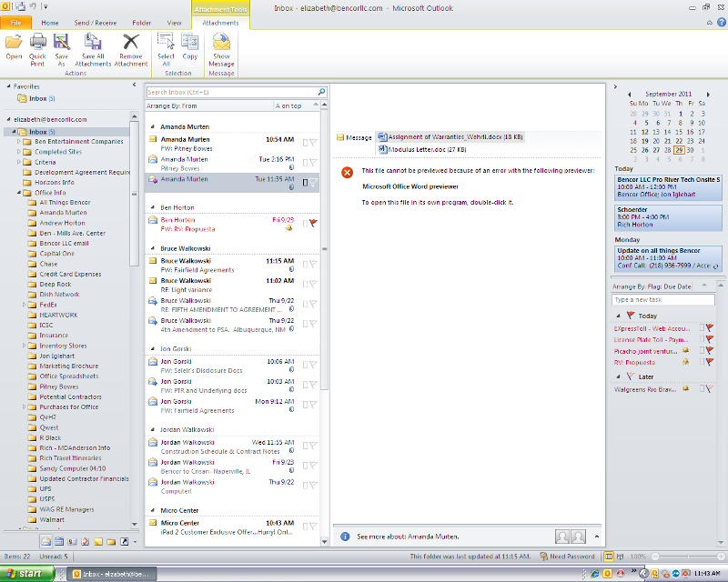The height and width of the screenshot is (582, 728).
Task: Toggle category box on Amanda Murten 10:54 AM
Action: pos(305,143)
